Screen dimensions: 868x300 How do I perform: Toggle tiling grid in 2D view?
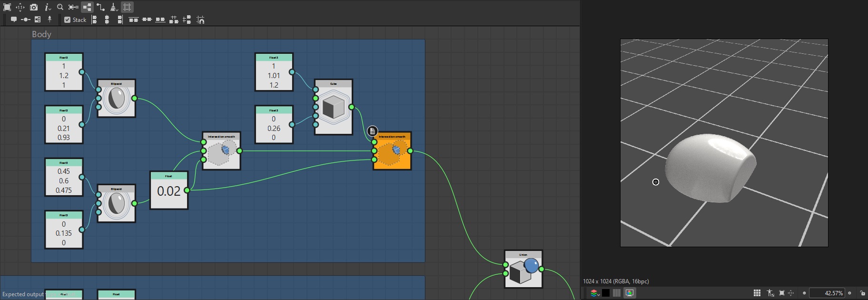757,293
